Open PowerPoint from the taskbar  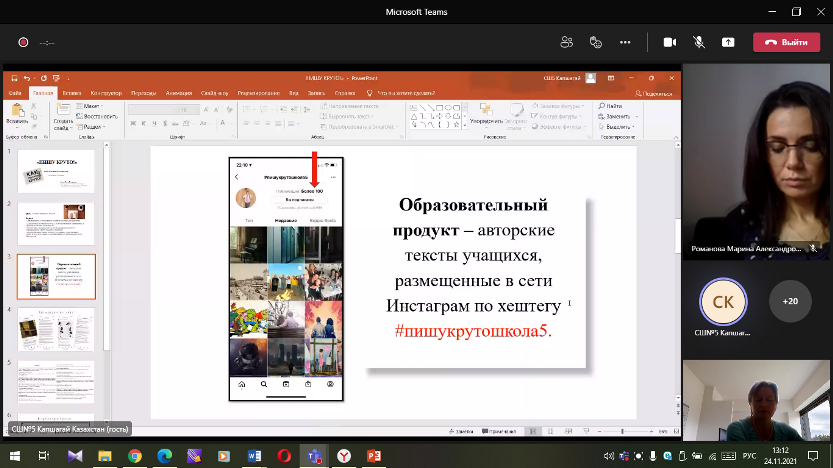pos(375,455)
